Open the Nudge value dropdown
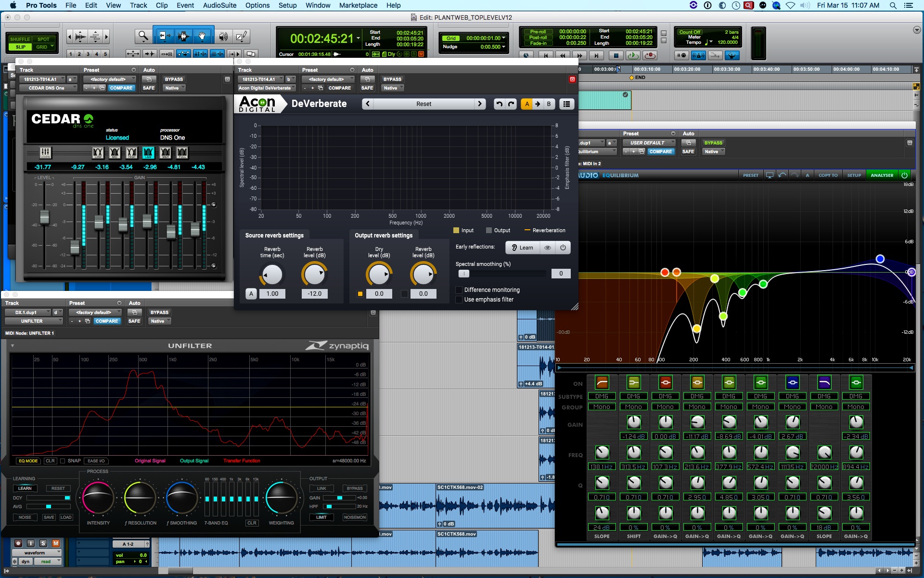The image size is (924, 578). (503, 47)
